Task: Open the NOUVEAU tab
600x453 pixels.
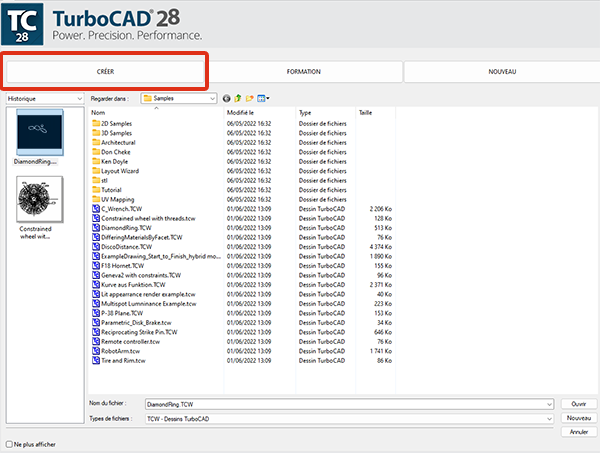Action: (x=502, y=72)
